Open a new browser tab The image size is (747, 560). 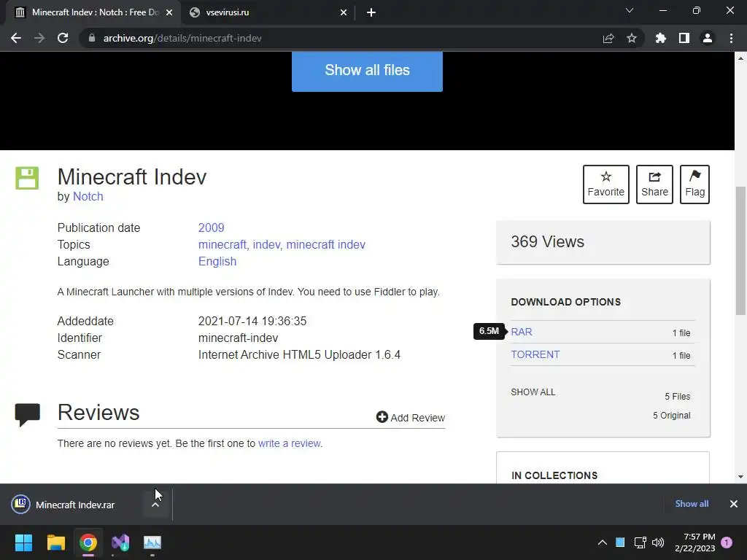coord(371,12)
